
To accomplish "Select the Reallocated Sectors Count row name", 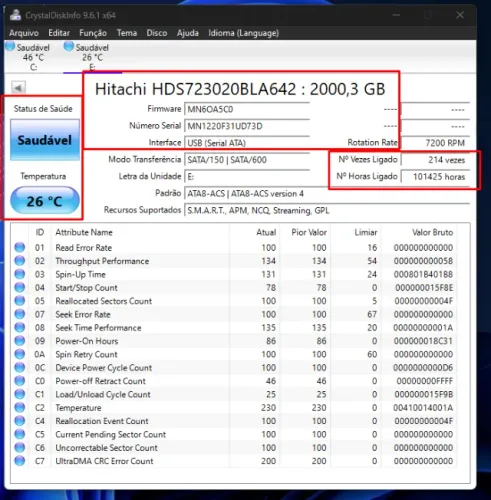I will [104, 301].
